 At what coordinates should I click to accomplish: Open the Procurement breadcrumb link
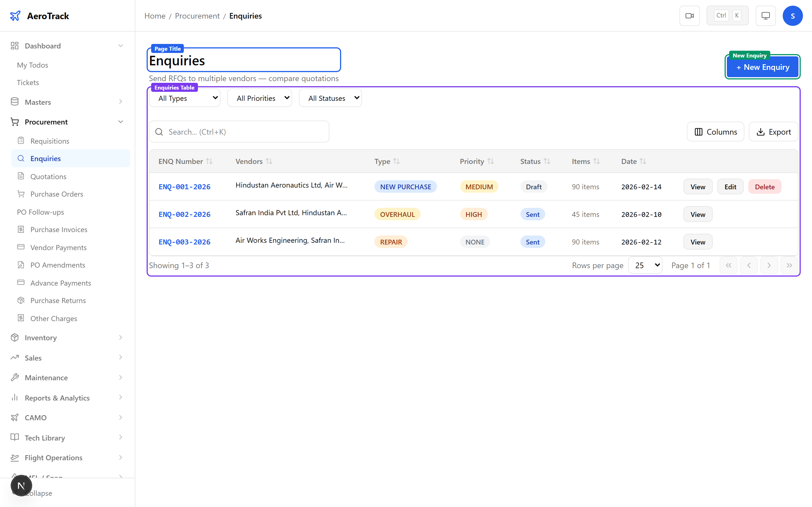[x=197, y=16]
